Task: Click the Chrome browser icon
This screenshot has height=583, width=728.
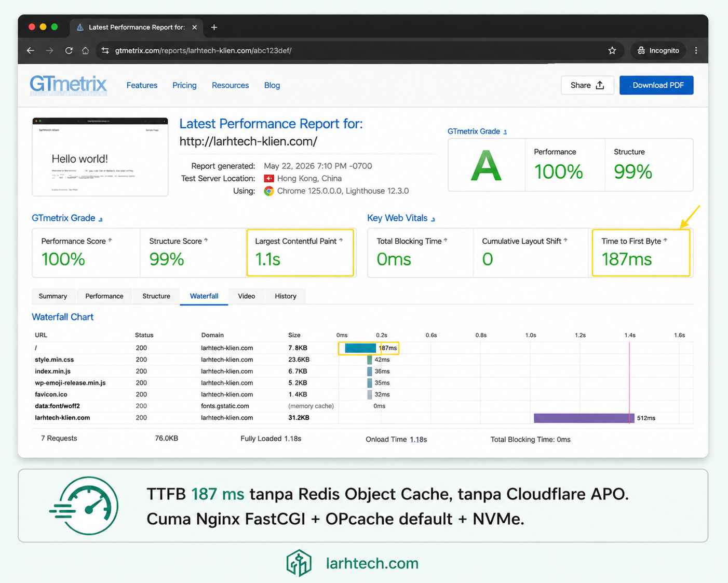Action: 269,191
